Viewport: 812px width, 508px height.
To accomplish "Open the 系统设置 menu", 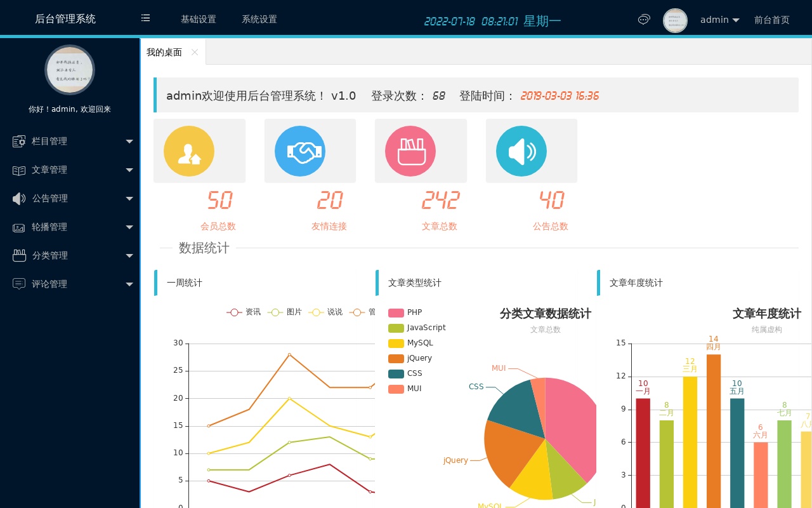I will pos(259,19).
